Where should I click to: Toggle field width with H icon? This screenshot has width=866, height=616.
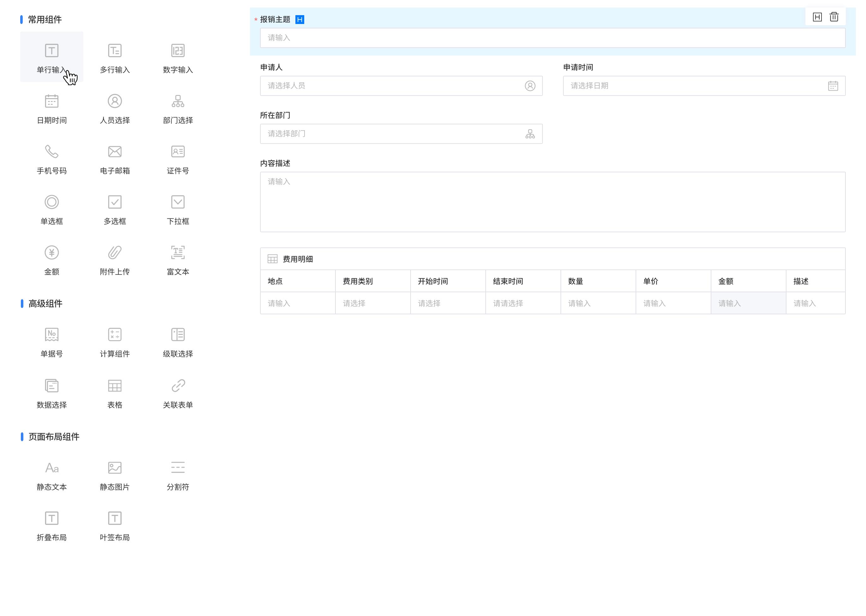click(817, 17)
